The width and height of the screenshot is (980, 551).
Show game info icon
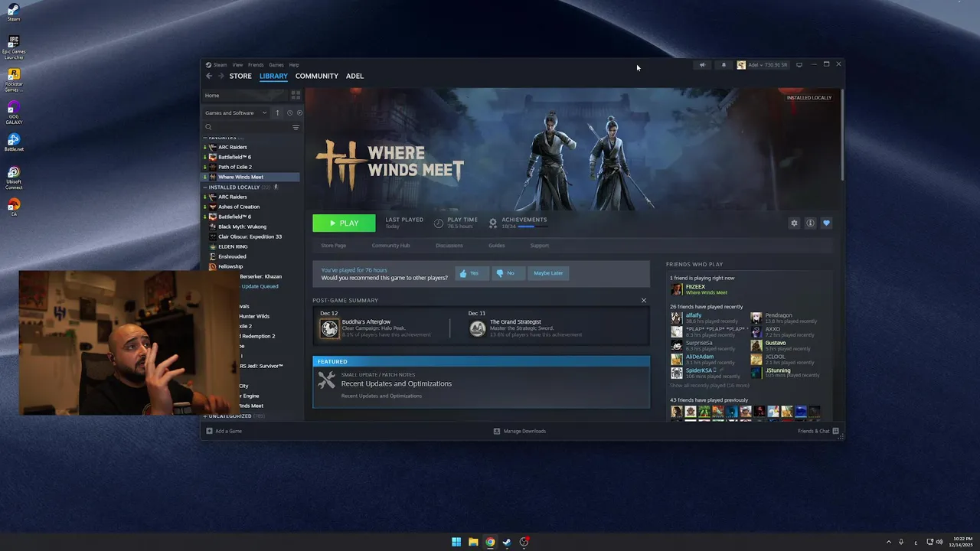coord(810,223)
